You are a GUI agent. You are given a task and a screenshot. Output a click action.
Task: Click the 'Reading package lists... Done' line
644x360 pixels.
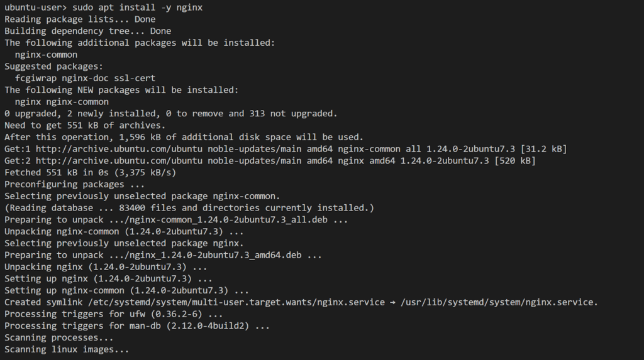80,19
